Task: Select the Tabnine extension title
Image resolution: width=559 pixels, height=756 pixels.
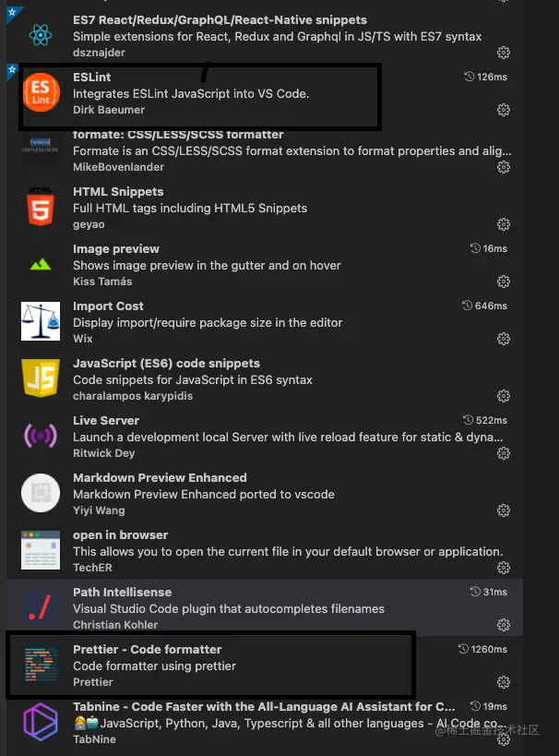Action: pyautogui.click(x=264, y=706)
